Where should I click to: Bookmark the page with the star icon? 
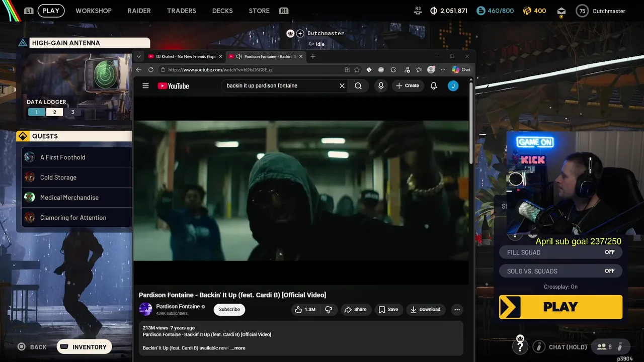357,70
